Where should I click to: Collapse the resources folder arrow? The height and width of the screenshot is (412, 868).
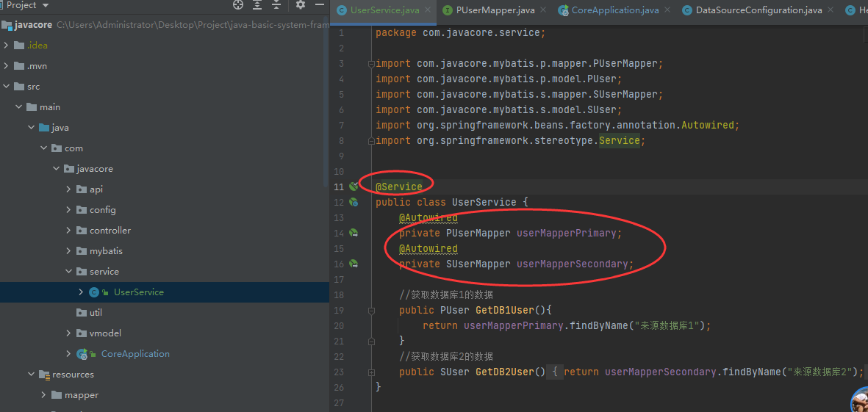click(x=31, y=375)
